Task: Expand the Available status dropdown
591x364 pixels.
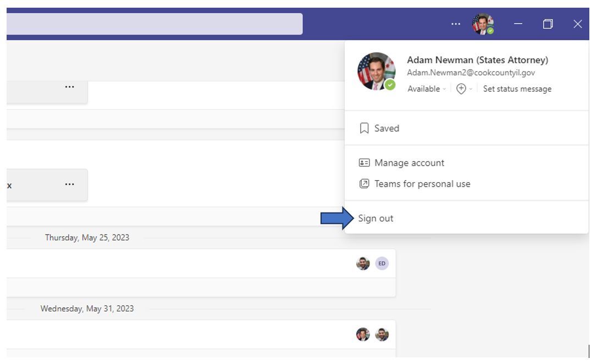Action: [426, 89]
